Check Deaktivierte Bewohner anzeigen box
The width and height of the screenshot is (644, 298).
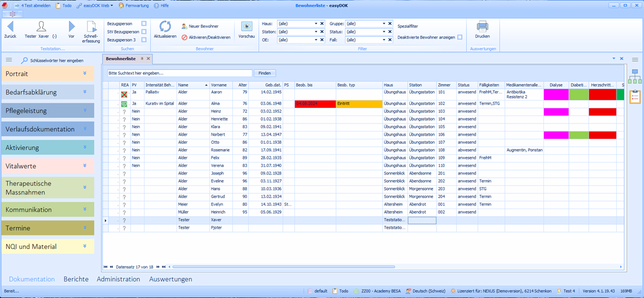tap(460, 37)
